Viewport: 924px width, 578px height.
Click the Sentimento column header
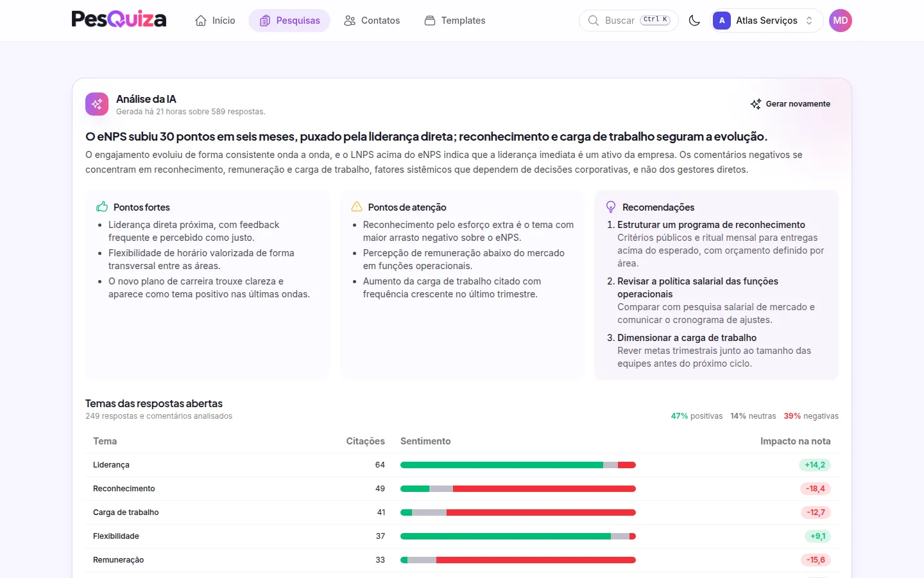[425, 441]
